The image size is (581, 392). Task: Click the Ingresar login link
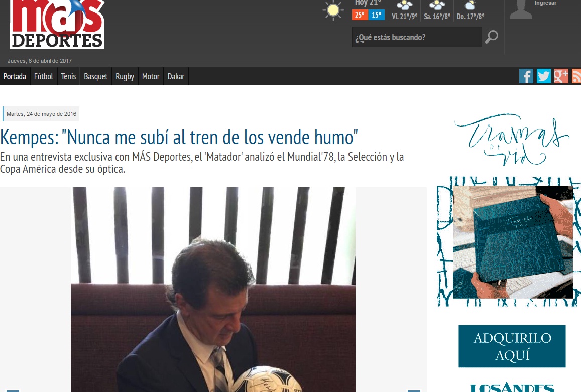545,3
